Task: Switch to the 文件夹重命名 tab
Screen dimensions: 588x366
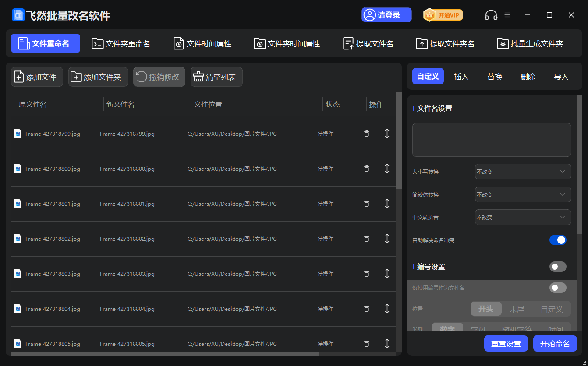Action: point(121,44)
